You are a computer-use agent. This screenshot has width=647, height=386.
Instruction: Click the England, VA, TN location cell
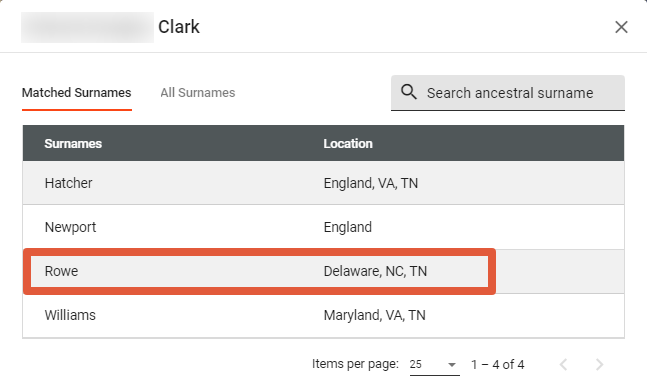pyautogui.click(x=371, y=183)
